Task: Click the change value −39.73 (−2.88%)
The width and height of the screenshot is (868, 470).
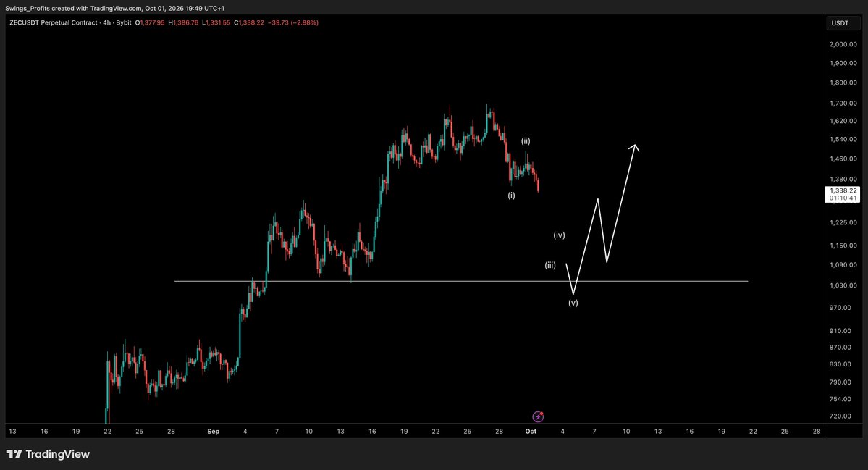Action: click(x=293, y=22)
